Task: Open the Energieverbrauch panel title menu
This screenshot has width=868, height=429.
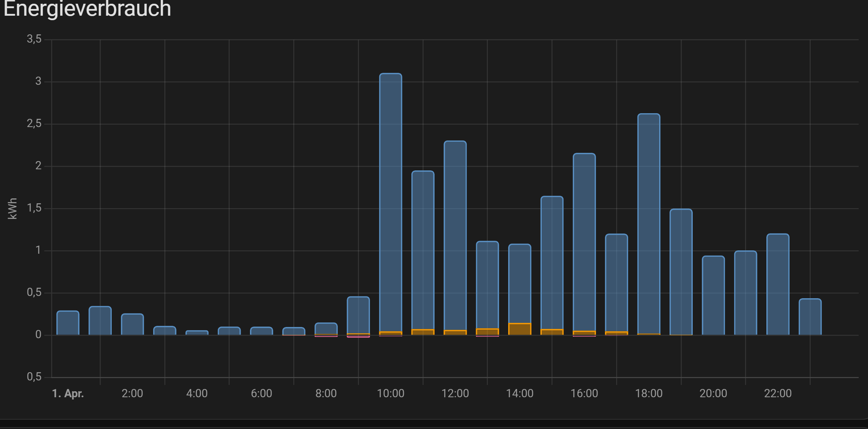Action: coord(86,9)
